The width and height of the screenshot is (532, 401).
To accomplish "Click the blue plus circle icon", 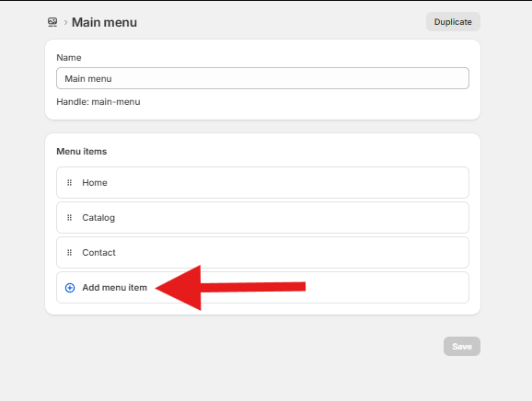I will [70, 288].
